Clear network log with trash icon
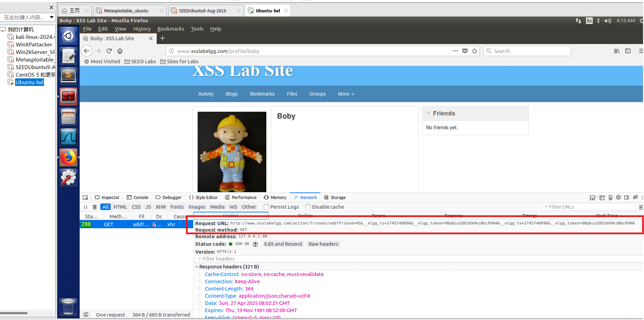Viewport: 644px width, 320px height. 95,207
